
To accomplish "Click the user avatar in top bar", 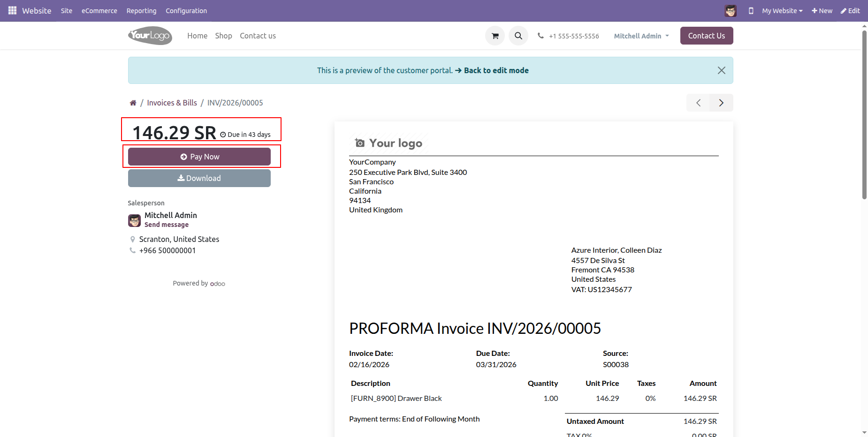I will 730,11.
